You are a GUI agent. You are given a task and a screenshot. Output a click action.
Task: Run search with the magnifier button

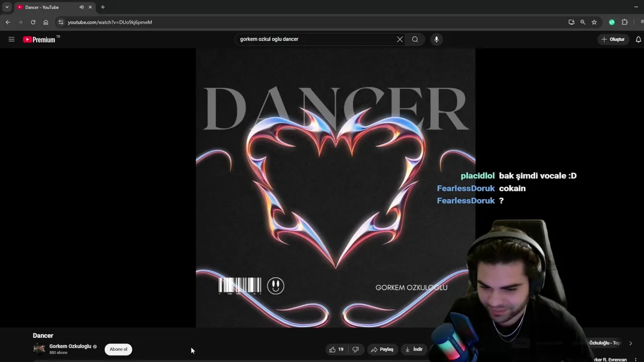pos(415,39)
